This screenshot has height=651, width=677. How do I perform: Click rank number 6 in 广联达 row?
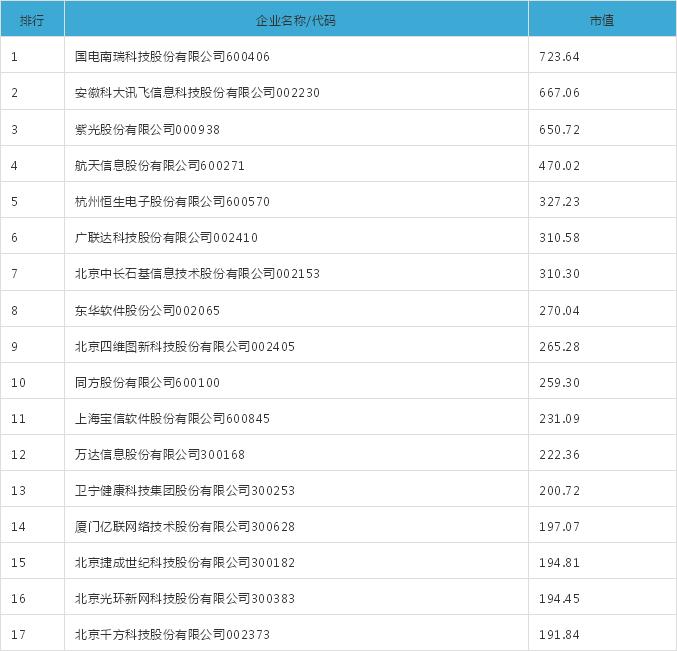click(15, 238)
